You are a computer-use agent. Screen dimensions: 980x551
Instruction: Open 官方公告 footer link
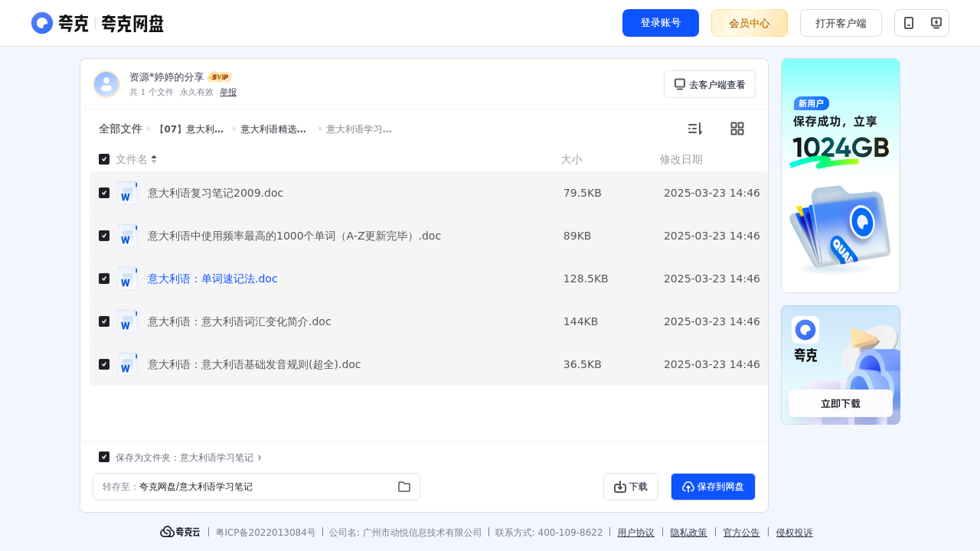742,533
